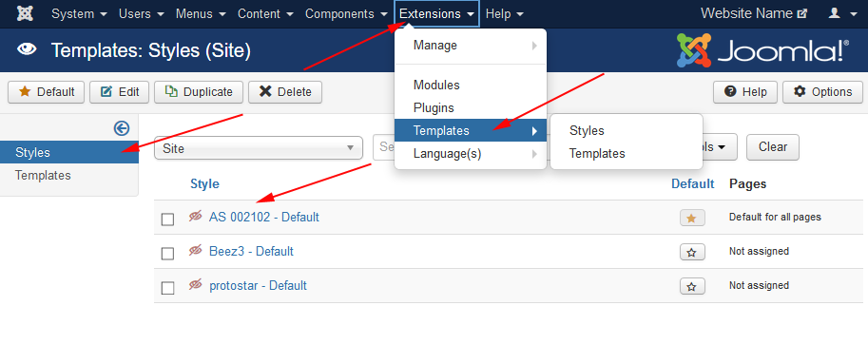Set default star for Beez3 style

692,252
